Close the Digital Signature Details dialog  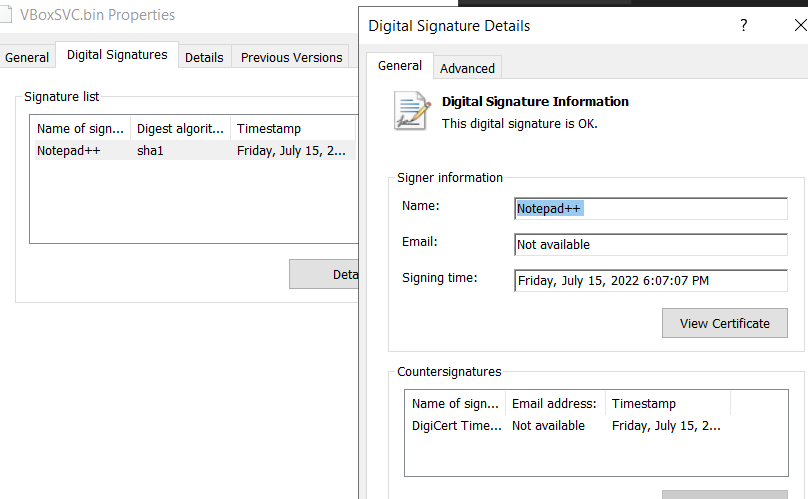pos(799,26)
